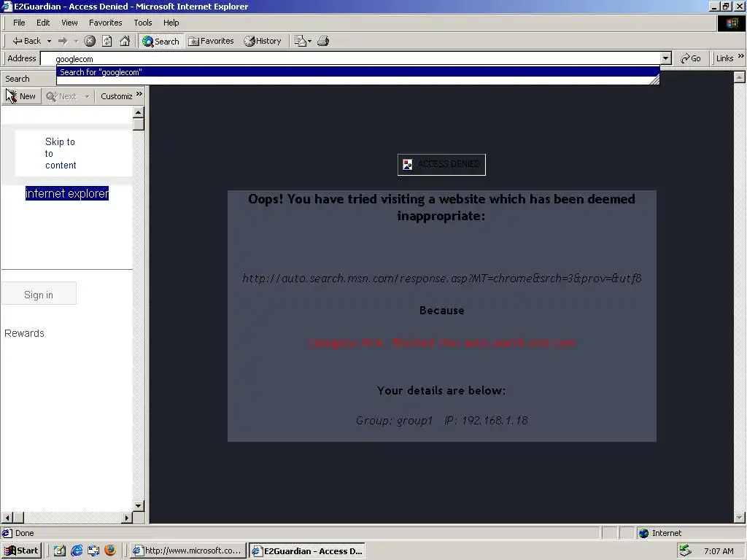Open the File menu

point(19,23)
